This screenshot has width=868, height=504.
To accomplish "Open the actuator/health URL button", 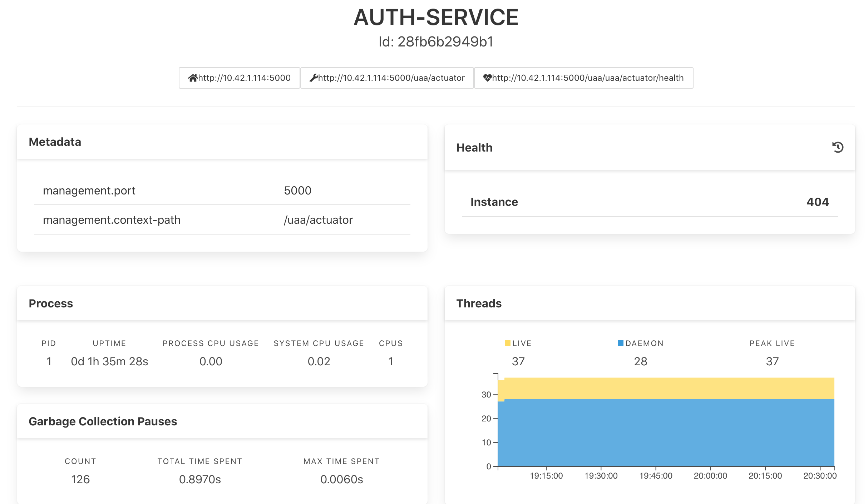I will click(x=588, y=78).
